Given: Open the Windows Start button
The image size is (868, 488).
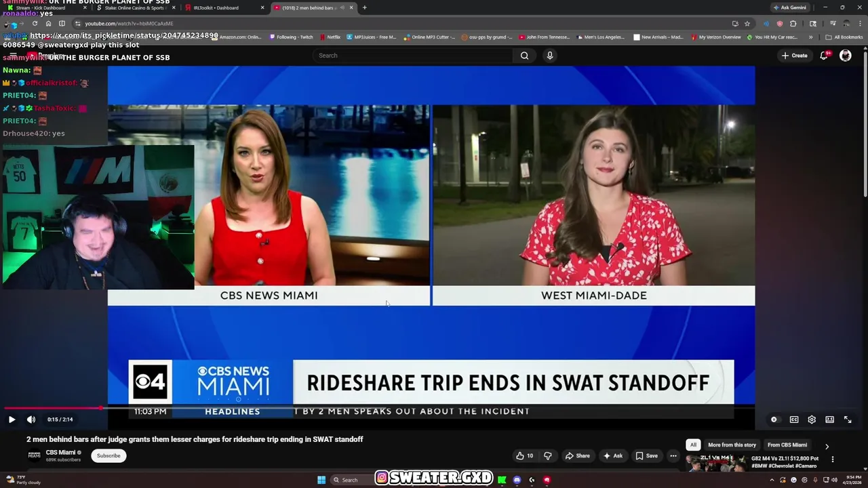Looking at the screenshot, I should [321, 480].
